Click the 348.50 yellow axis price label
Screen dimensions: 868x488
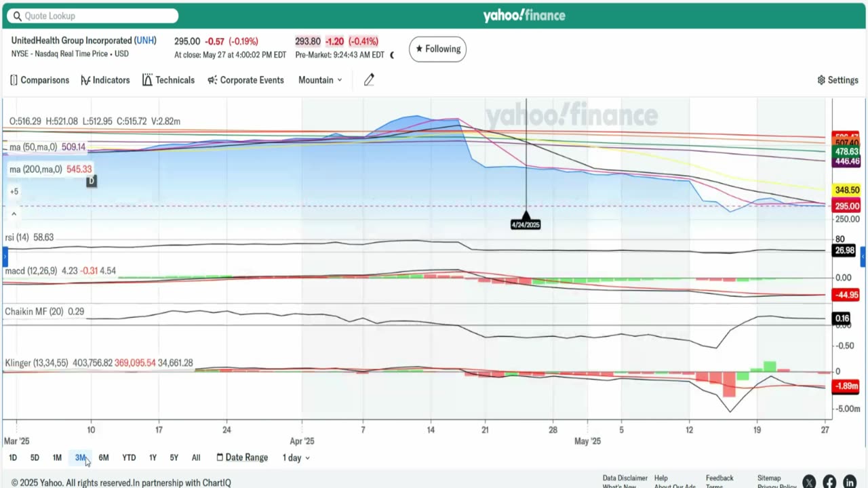point(847,191)
